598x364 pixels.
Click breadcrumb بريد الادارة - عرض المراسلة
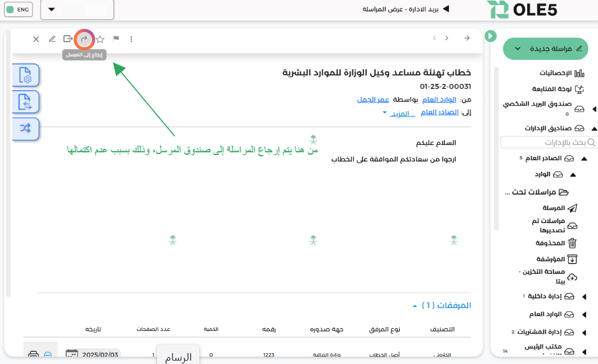click(400, 9)
